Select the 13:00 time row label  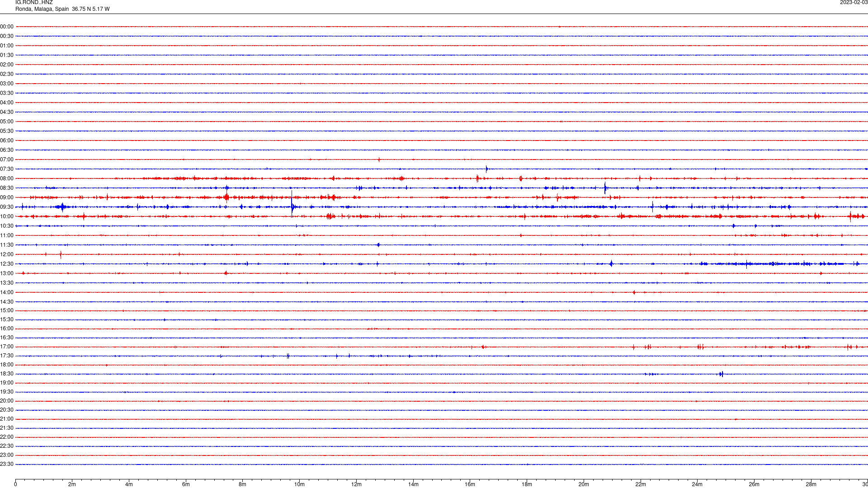pyautogui.click(x=7, y=273)
